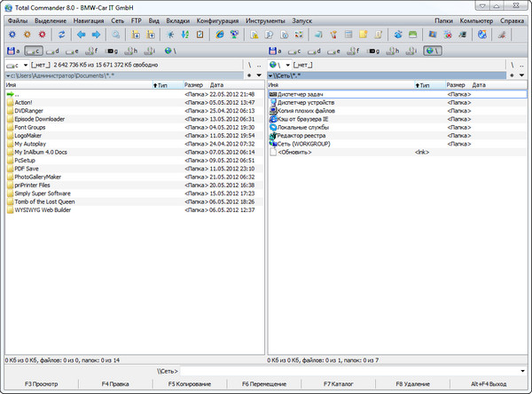Select the Tomb of the Lost Queen folder

point(44,201)
